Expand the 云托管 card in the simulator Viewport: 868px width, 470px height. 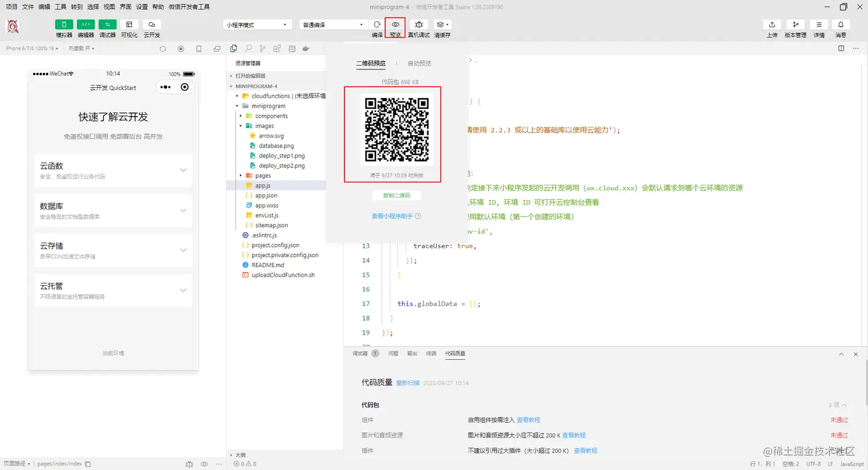pyautogui.click(x=113, y=290)
